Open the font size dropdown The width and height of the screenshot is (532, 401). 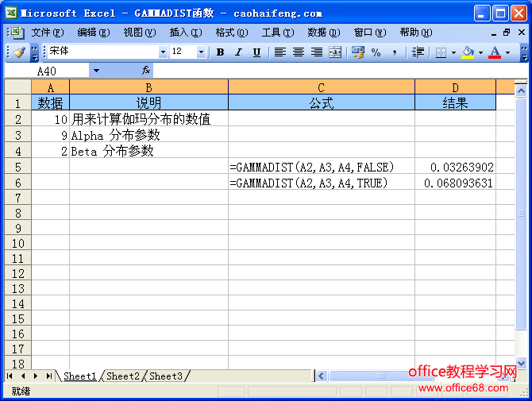(x=201, y=52)
